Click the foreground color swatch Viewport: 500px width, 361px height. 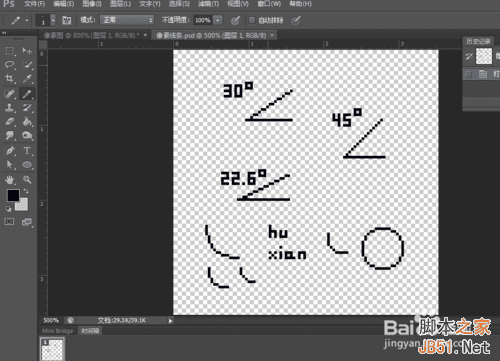(13, 195)
